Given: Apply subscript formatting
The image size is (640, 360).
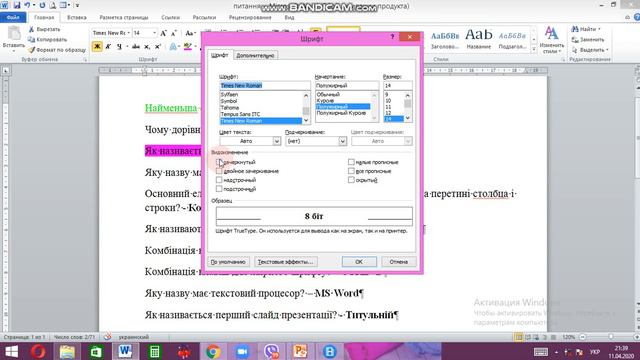Looking at the screenshot, I should click(x=147, y=47).
